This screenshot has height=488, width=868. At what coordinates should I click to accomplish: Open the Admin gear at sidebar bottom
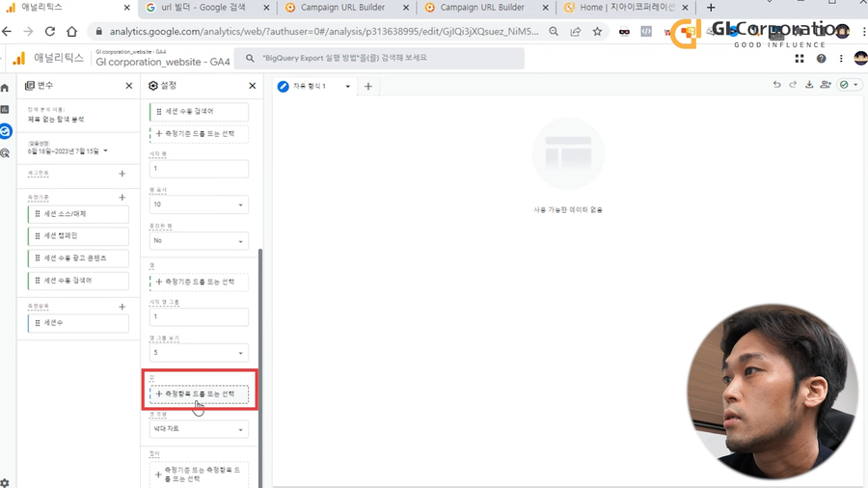5,483
